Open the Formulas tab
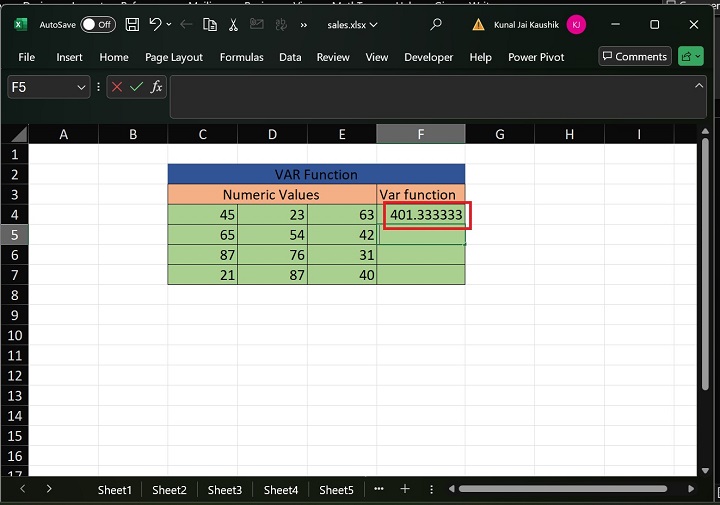This screenshot has height=505, width=720. click(x=242, y=57)
